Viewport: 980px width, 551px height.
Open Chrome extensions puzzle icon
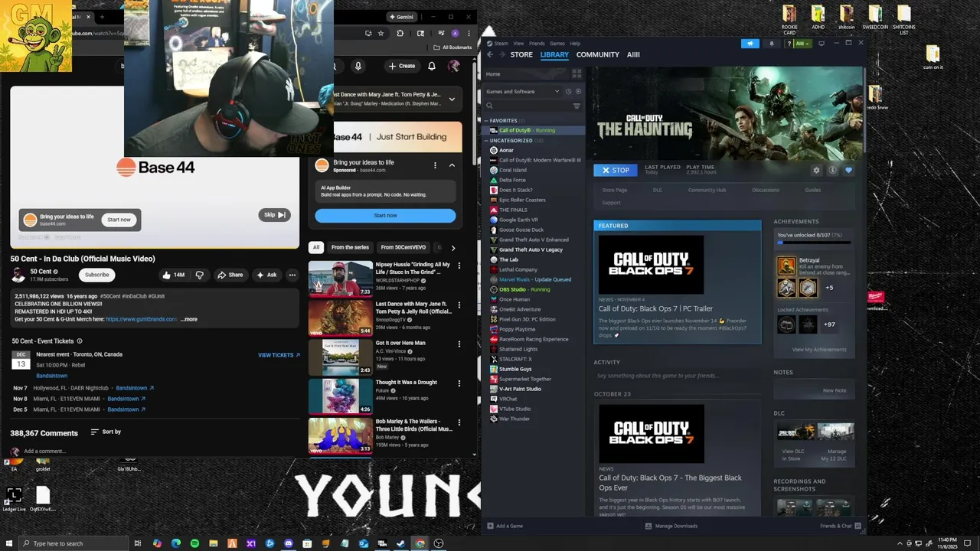pos(400,34)
